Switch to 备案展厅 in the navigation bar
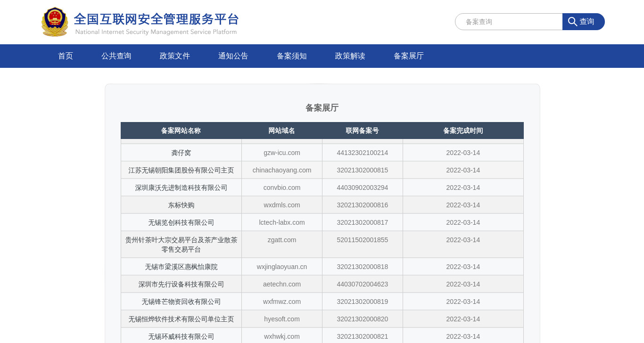The height and width of the screenshot is (343, 644). tap(409, 56)
